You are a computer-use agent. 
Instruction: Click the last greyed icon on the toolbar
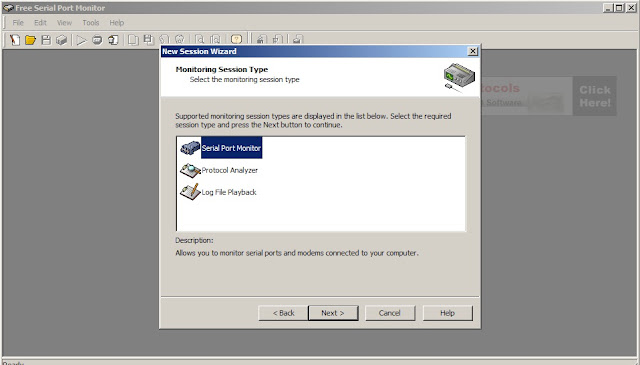(x=298, y=39)
